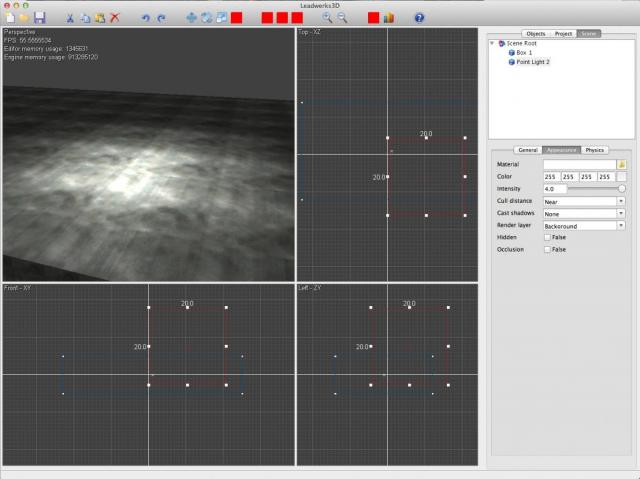
Task: Switch to the Physics tab
Action: point(595,150)
